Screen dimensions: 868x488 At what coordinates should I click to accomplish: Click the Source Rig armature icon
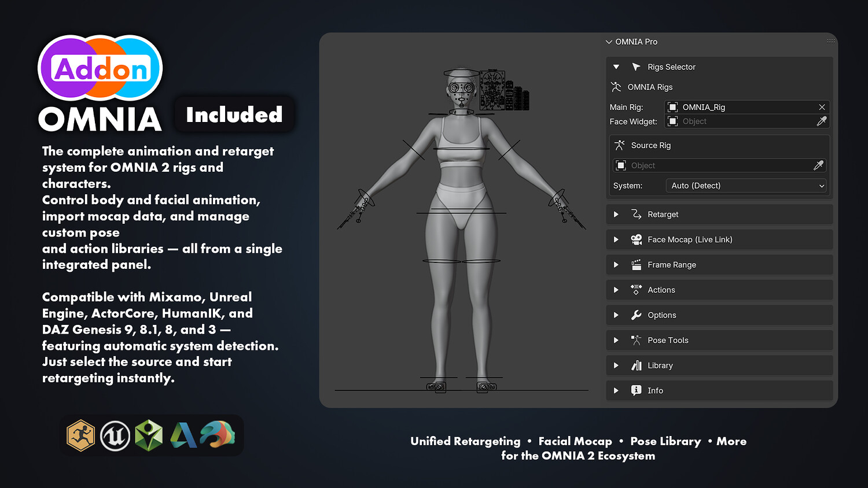tap(620, 145)
